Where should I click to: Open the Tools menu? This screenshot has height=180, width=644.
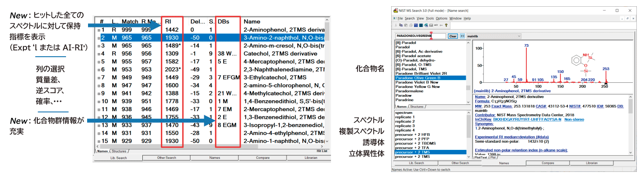pos(430,18)
